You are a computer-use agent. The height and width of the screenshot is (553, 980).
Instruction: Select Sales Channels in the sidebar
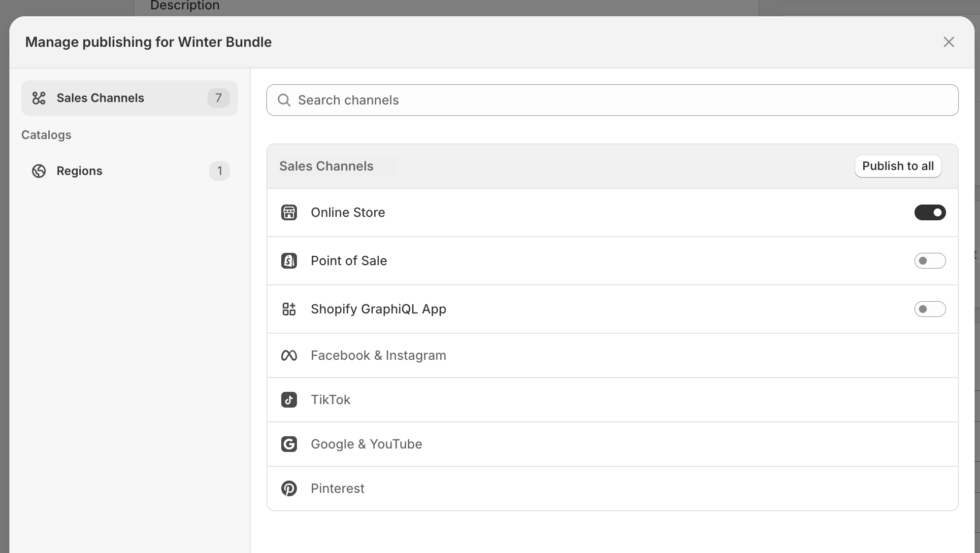point(100,98)
